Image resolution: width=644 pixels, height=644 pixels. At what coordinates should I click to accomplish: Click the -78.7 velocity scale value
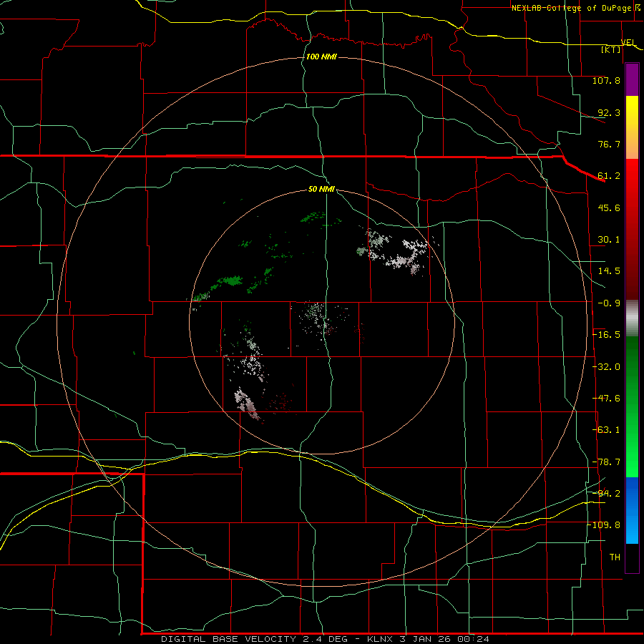[x=606, y=462]
